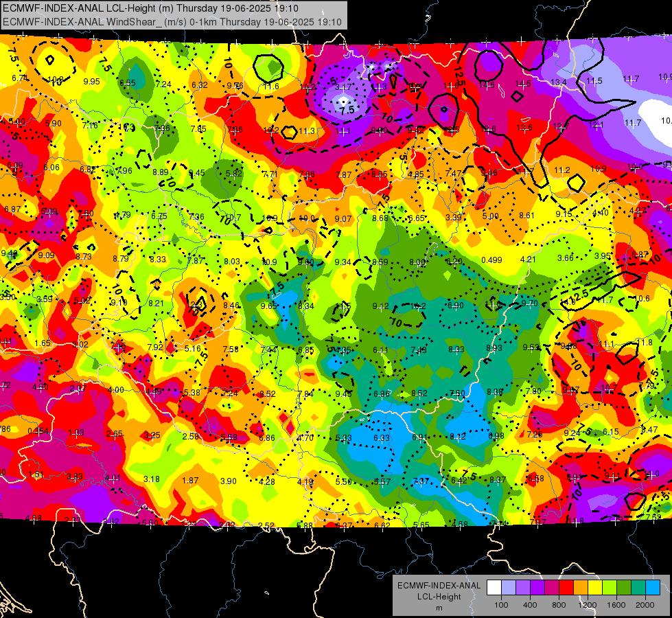The width and height of the screenshot is (672, 618).
Task: Click 'ECMWF-INDEX-ANAL' in the legend box
Action: (x=439, y=586)
